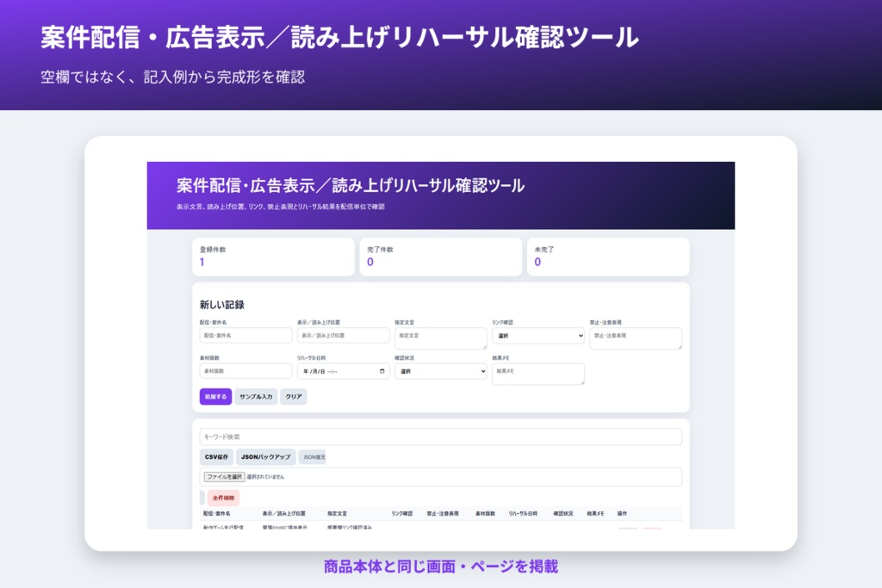Viewport: 882px width, 588px height.
Task: Open the 確認状況 dropdown
Action: [441, 371]
